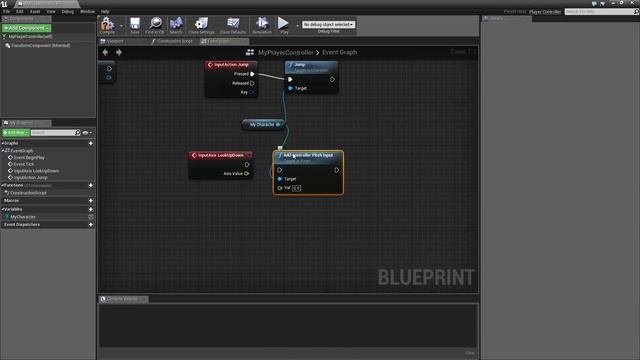
Task: Click Add Controller Pitch Input Target pin
Action: pos(280,179)
